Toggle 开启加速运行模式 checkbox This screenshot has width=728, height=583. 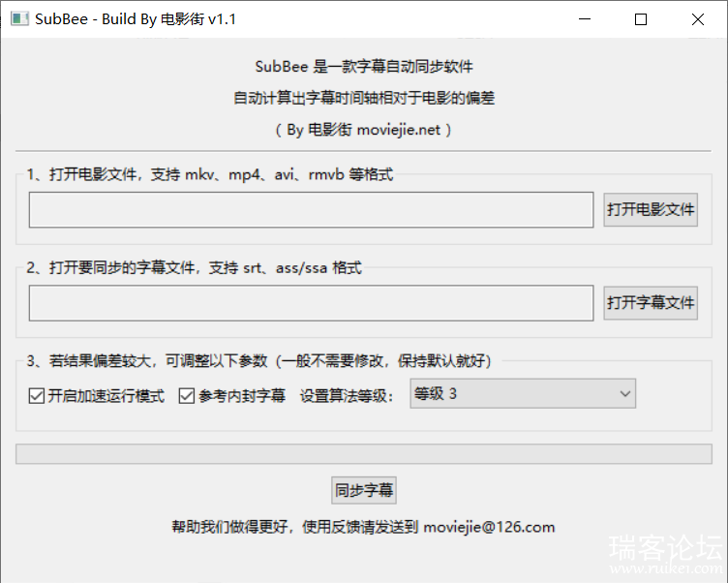pos(97,396)
